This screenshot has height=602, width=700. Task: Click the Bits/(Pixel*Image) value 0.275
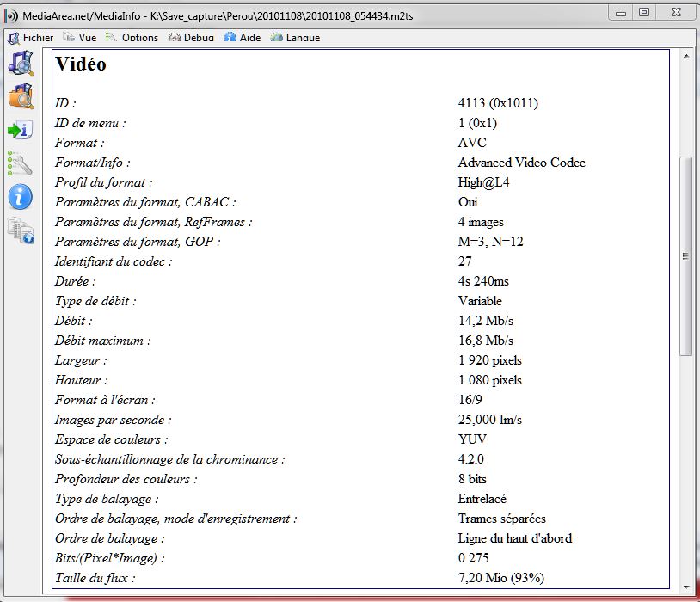coord(473,558)
